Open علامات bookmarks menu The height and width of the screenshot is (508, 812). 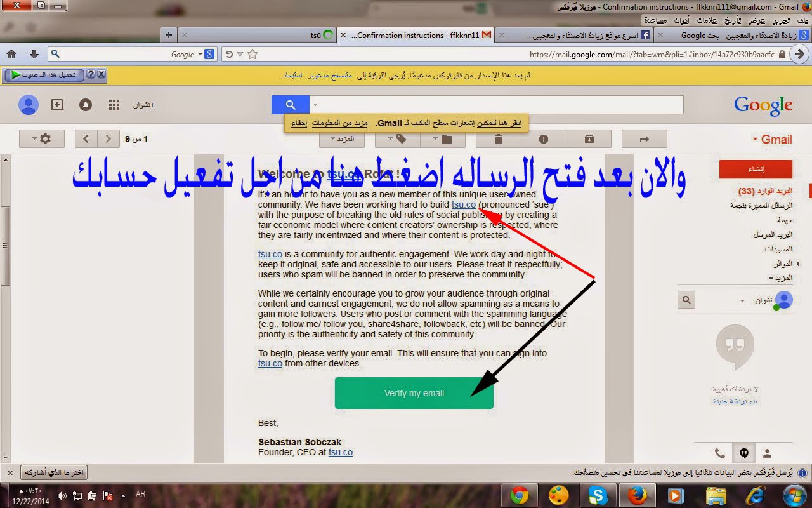point(706,20)
